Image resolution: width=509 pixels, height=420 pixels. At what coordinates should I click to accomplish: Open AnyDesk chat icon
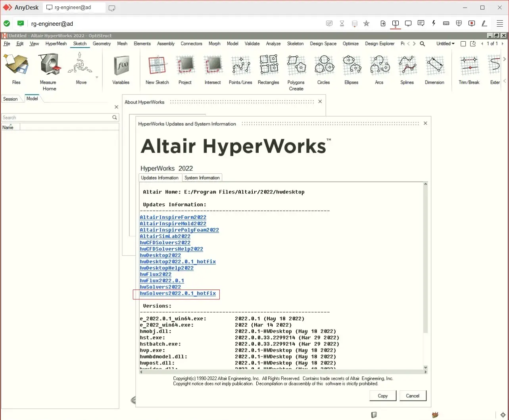(421, 23)
